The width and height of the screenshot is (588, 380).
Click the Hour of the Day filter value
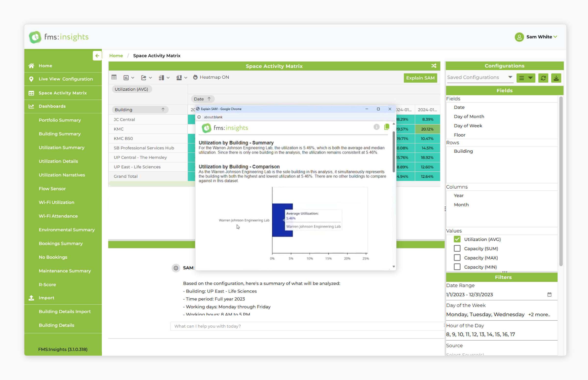coord(480,334)
